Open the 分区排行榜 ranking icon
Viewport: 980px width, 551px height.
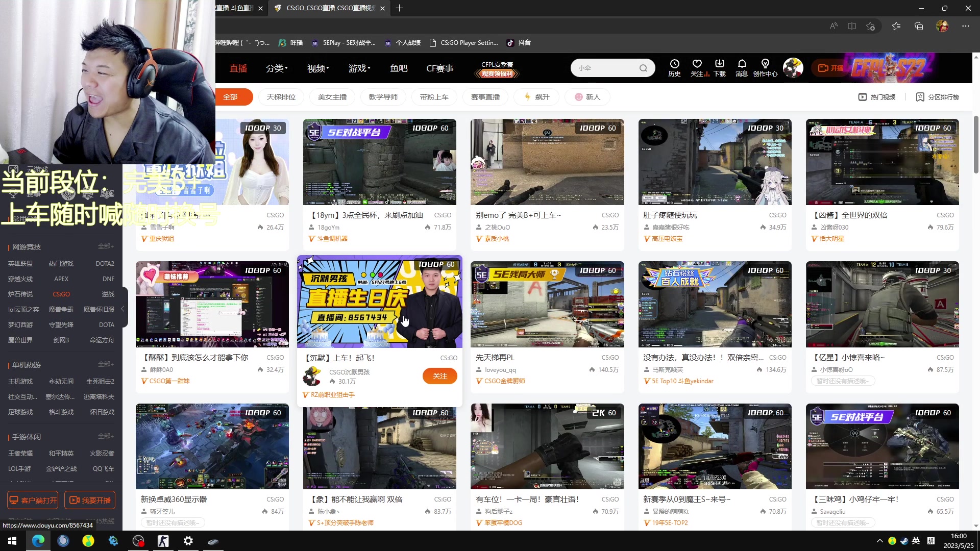pyautogui.click(x=937, y=97)
